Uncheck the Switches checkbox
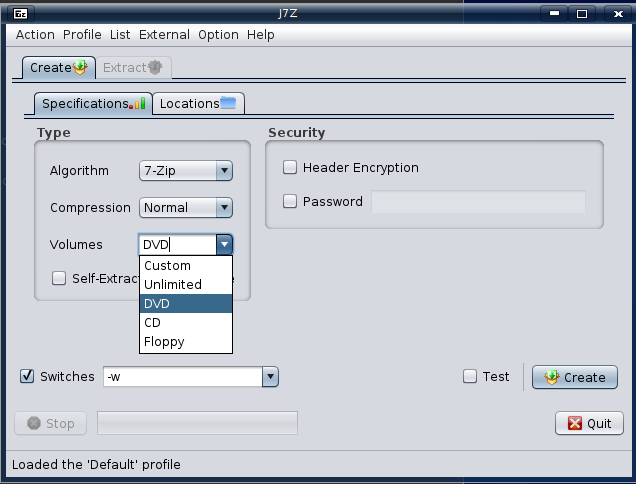This screenshot has height=484, width=636. pos(27,376)
